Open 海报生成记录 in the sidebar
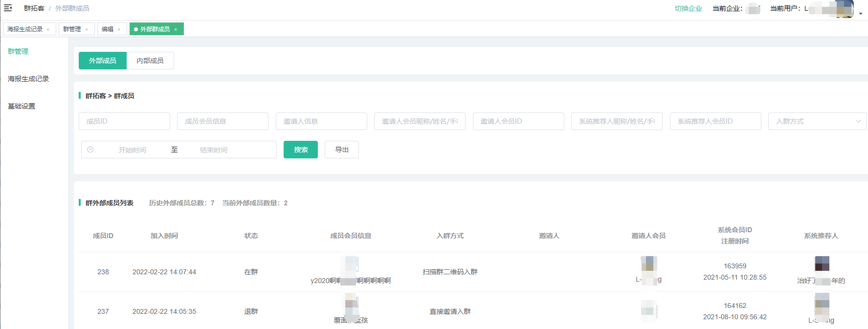This screenshot has width=868, height=329. 28,79
